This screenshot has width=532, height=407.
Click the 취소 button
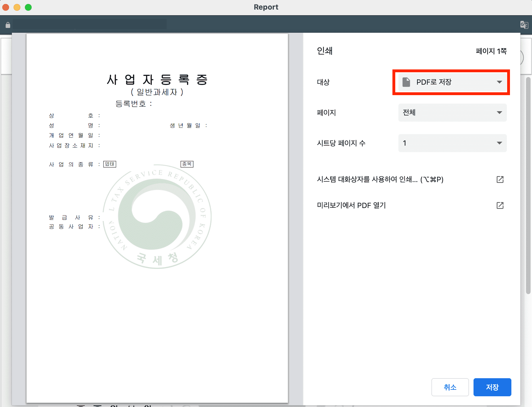450,387
